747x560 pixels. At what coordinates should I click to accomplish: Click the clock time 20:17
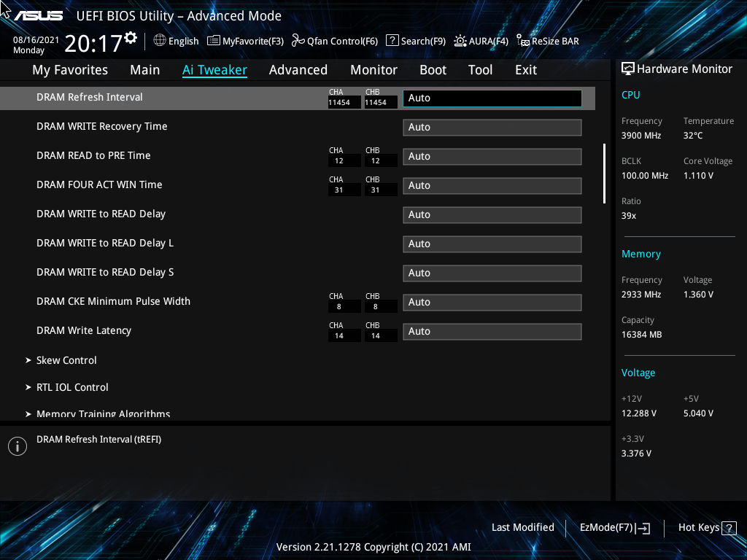93,44
